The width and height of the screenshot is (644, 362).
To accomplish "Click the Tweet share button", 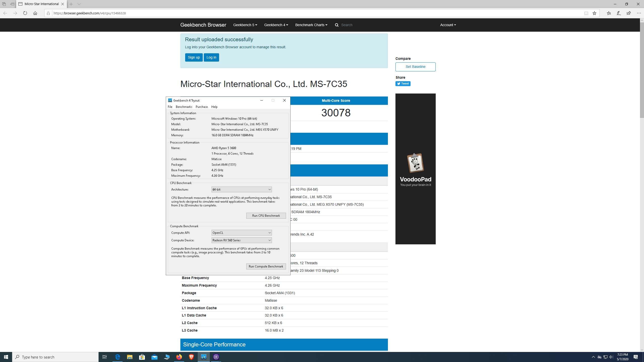I will point(403,83).
